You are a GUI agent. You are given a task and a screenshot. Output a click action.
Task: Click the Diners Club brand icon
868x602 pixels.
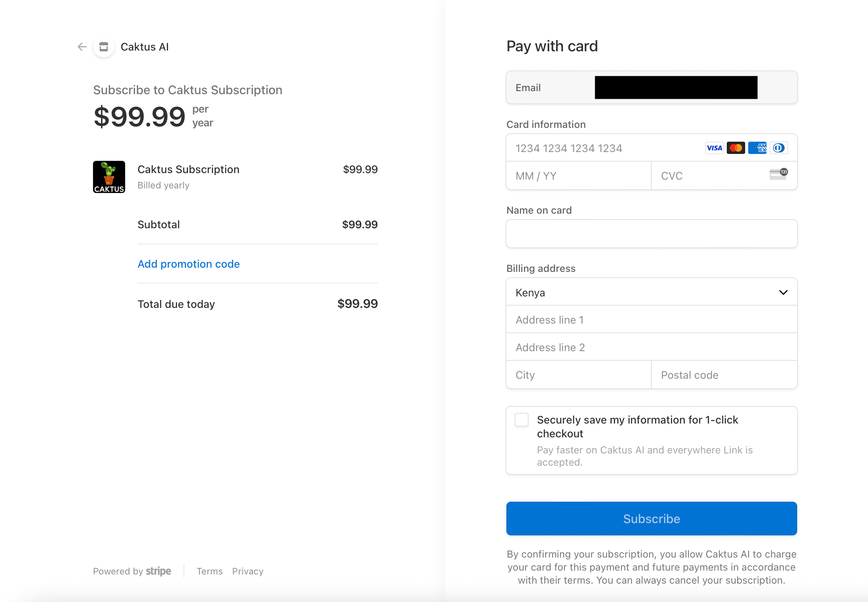pos(778,148)
